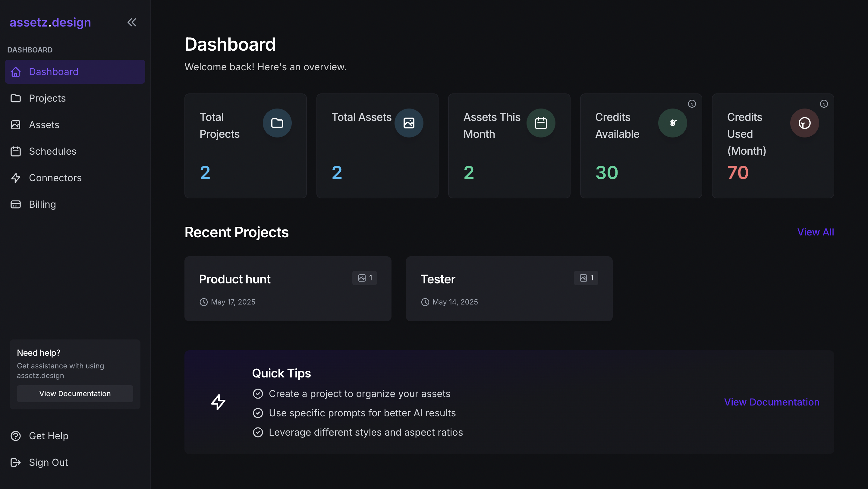Click the Quick Tips lightning bolt icon
This screenshot has height=489, width=868.
pos(218,402)
